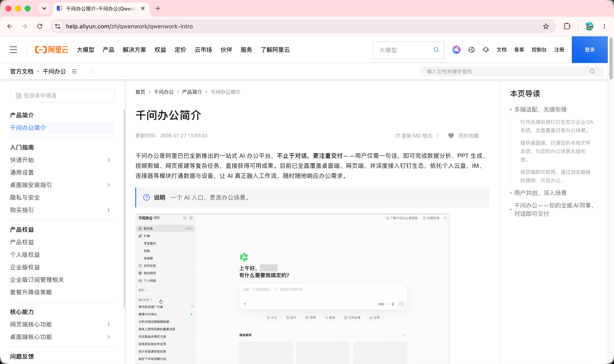Click the blue 登录 button

pyautogui.click(x=589, y=50)
